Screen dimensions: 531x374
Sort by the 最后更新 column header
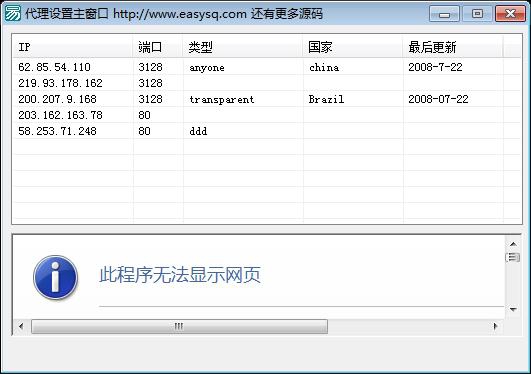pyautogui.click(x=453, y=46)
